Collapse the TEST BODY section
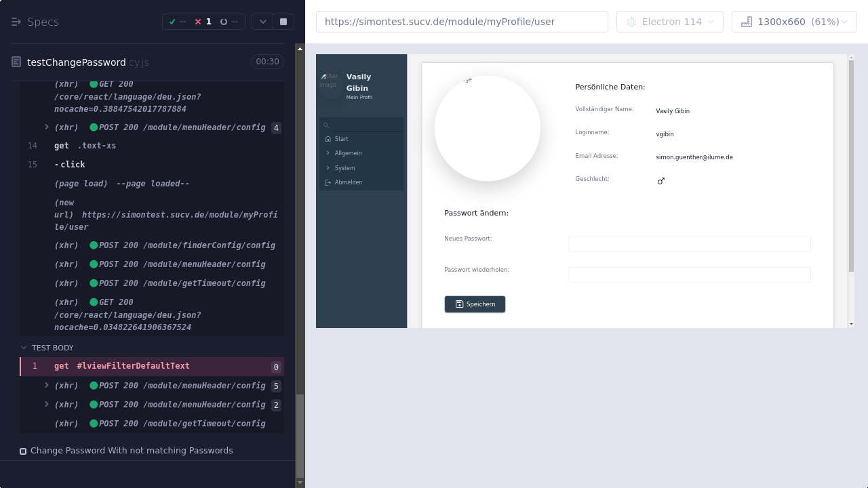The width and height of the screenshot is (868, 488). pos(24,348)
